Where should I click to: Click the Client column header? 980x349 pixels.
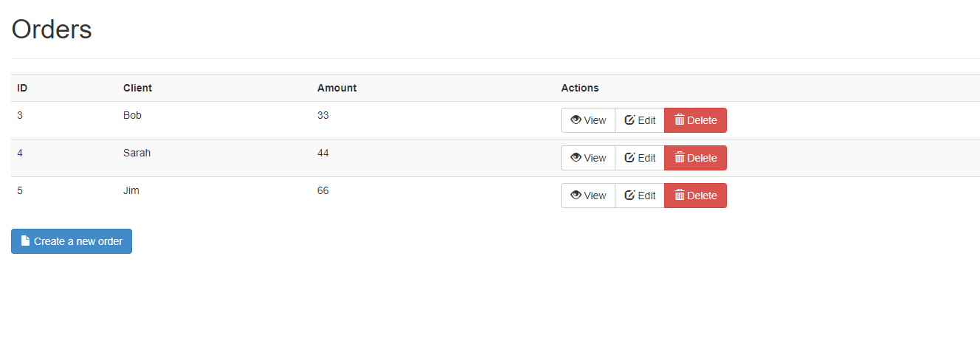pyautogui.click(x=137, y=88)
